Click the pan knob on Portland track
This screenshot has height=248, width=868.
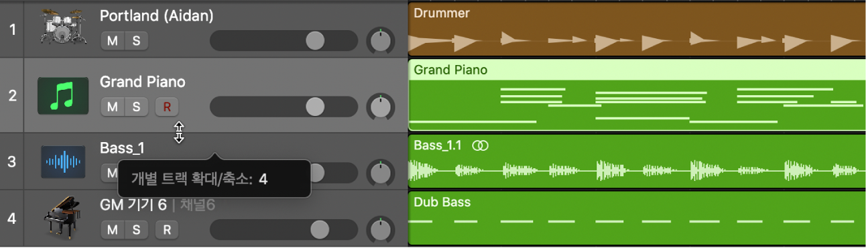[x=381, y=41]
